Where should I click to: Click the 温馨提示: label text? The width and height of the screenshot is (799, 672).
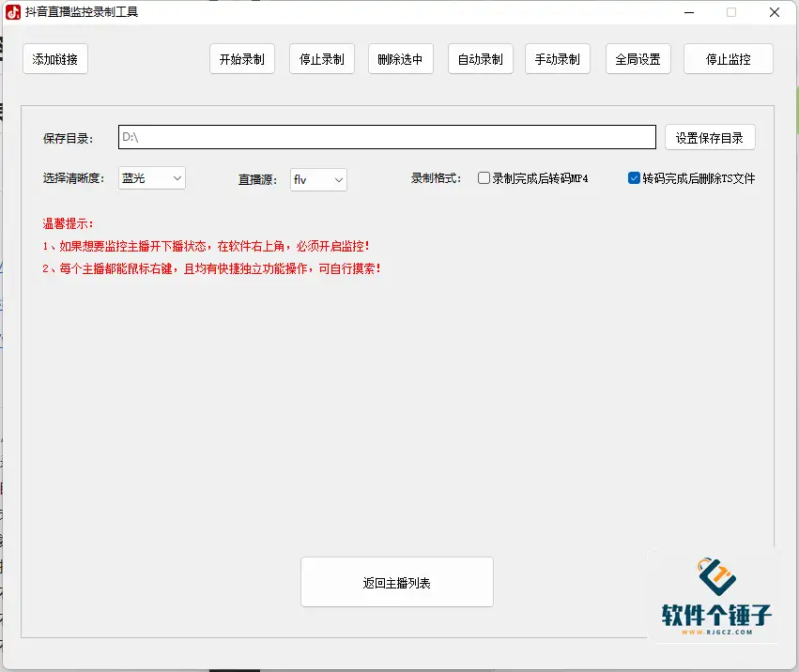tap(69, 223)
